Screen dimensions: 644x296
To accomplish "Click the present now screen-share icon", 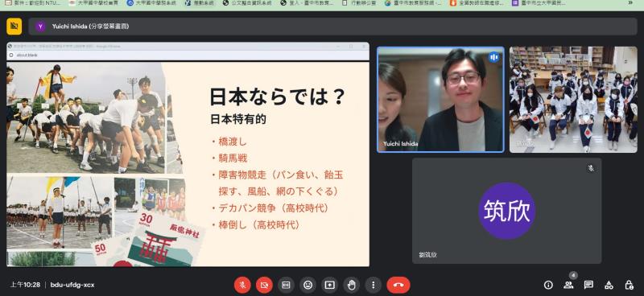I will click(x=329, y=285).
